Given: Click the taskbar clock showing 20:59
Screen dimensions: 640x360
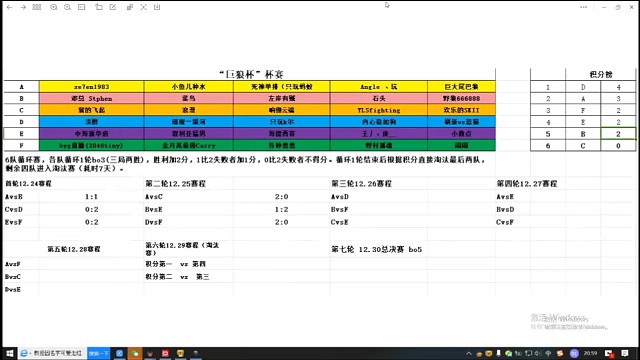Looking at the screenshot, I should [x=590, y=353].
